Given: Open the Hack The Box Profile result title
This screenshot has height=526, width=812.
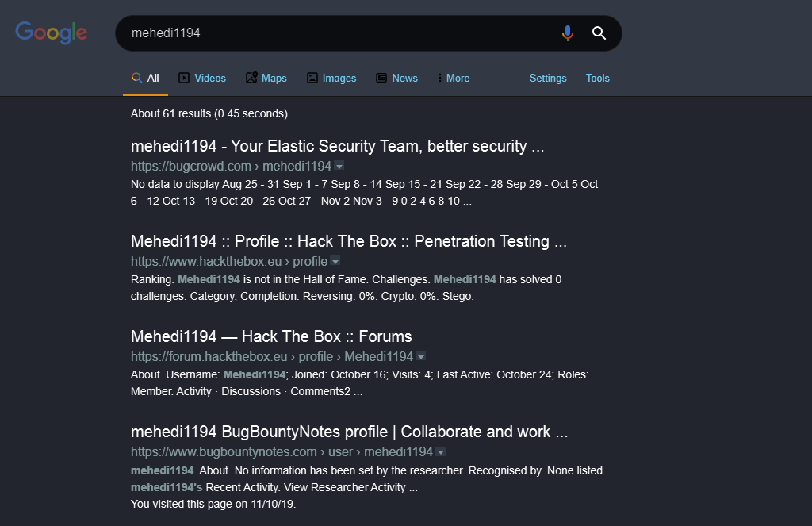Looking at the screenshot, I should pyautogui.click(x=349, y=241).
